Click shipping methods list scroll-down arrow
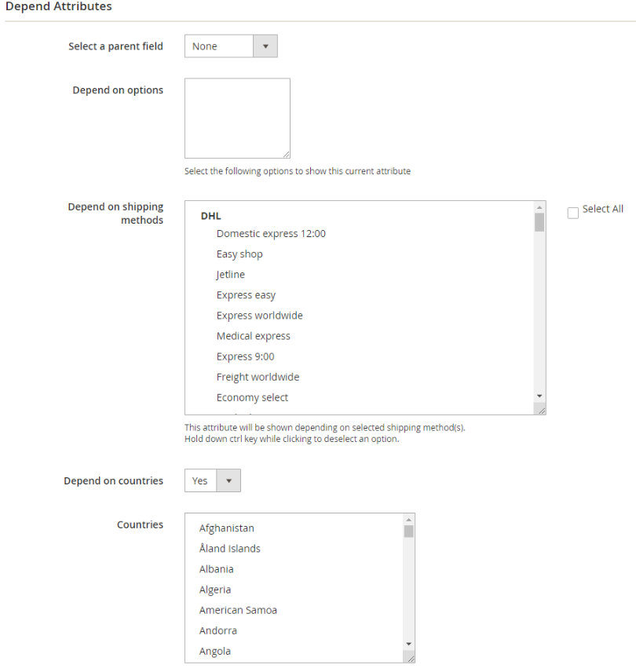 (539, 396)
